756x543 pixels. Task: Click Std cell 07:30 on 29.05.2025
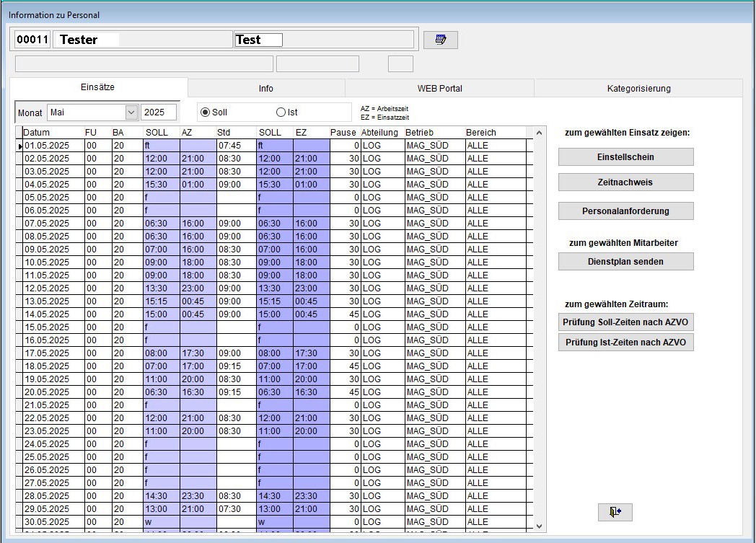[x=237, y=509]
